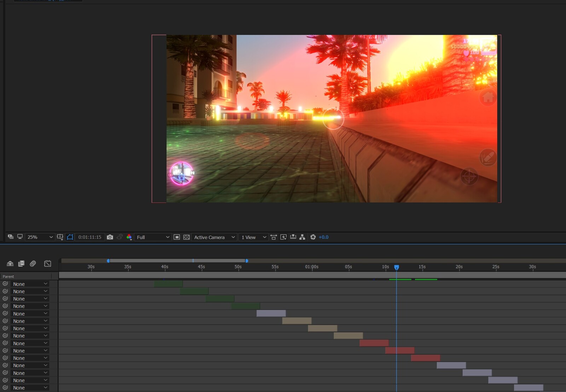Take a snapshot with the camera icon
This screenshot has width=566, height=392.
(110, 237)
